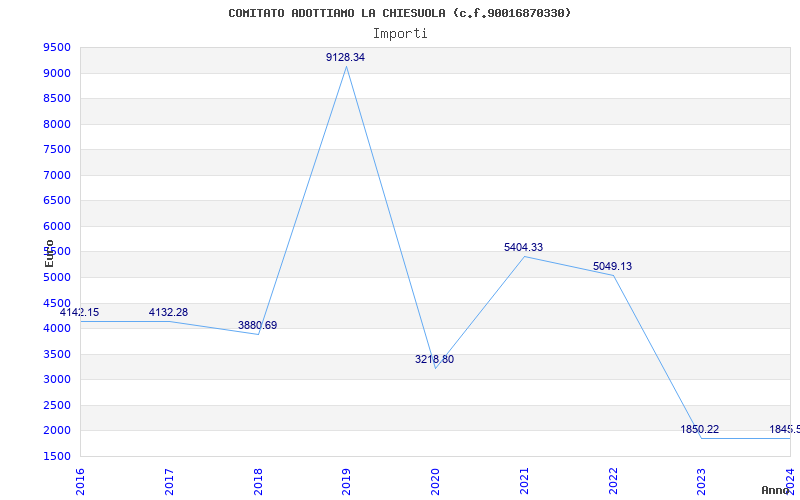Click the 2020 low point on the line
The image size is (800, 500).
tap(435, 368)
